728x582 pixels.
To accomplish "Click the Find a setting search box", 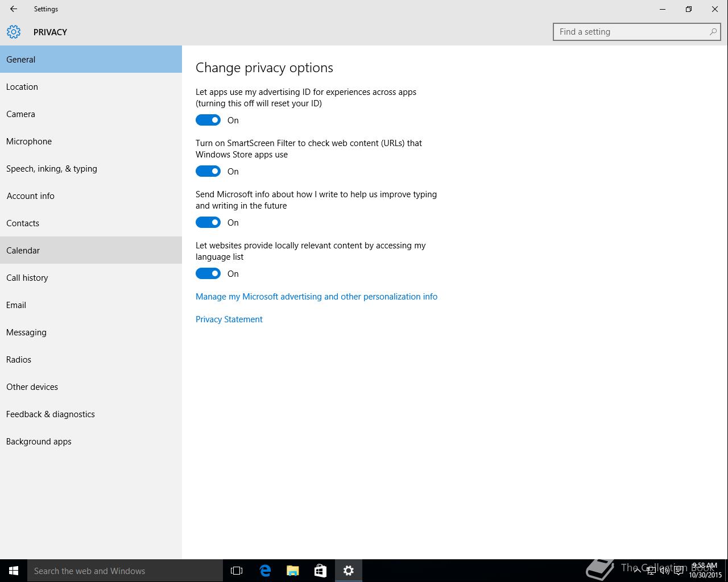I will [637, 32].
